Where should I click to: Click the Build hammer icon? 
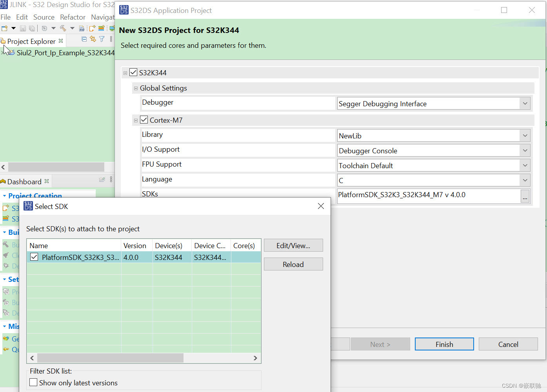click(x=63, y=28)
